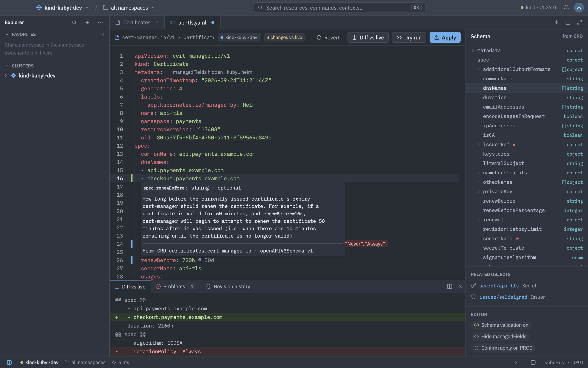
Task: Open Revision history tab
Action: [228, 286]
